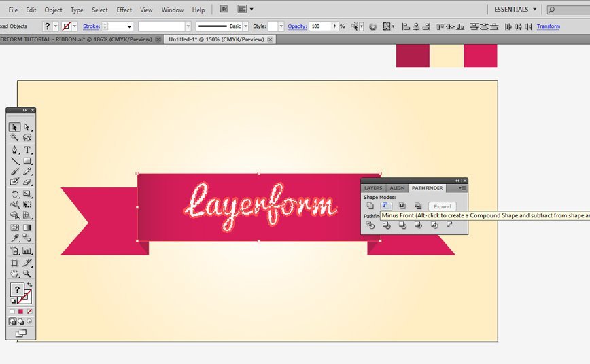Viewport: 590px width, 364px height.
Task: Select the Eraser tool
Action: point(27,182)
